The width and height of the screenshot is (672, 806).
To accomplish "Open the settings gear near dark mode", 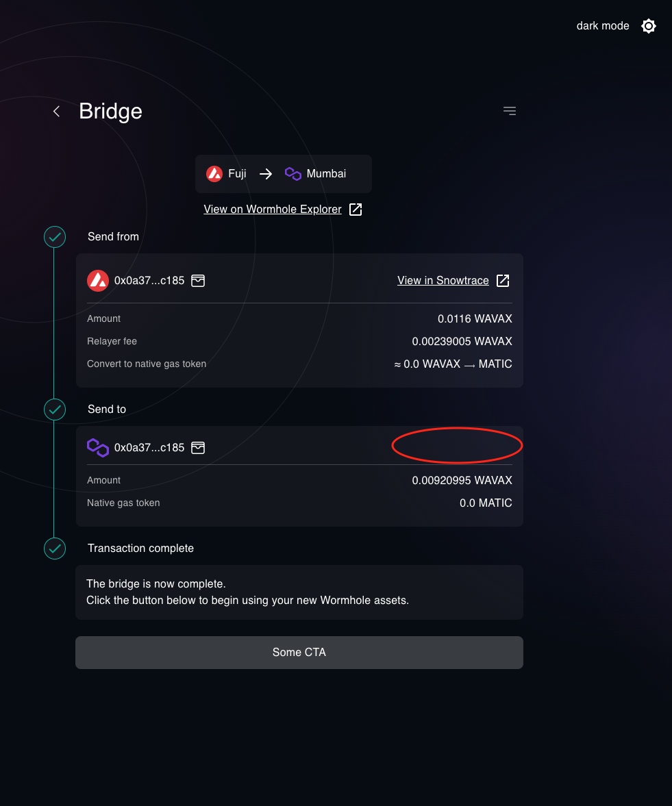I will pyautogui.click(x=648, y=26).
